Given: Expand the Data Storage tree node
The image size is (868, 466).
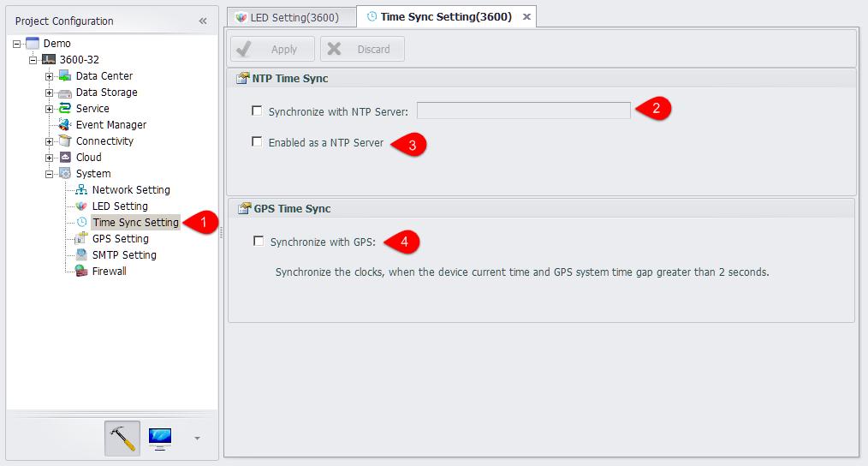Looking at the screenshot, I should (50, 93).
